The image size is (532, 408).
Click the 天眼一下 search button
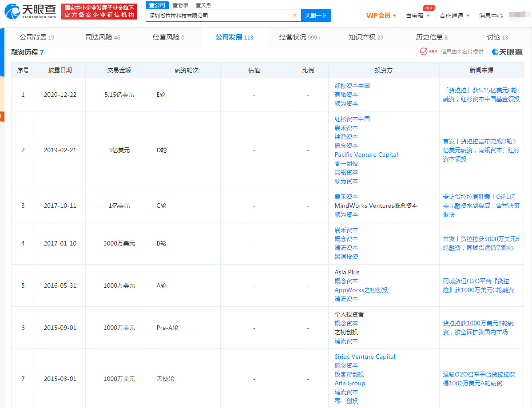316,15
